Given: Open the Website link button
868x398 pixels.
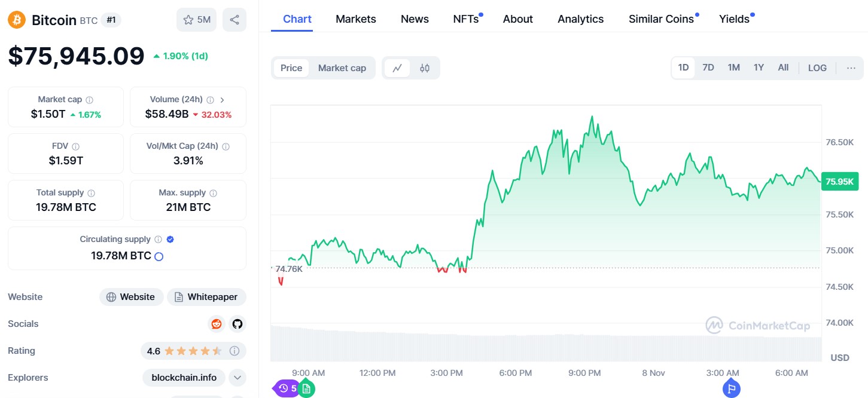Looking at the screenshot, I should coord(131,297).
